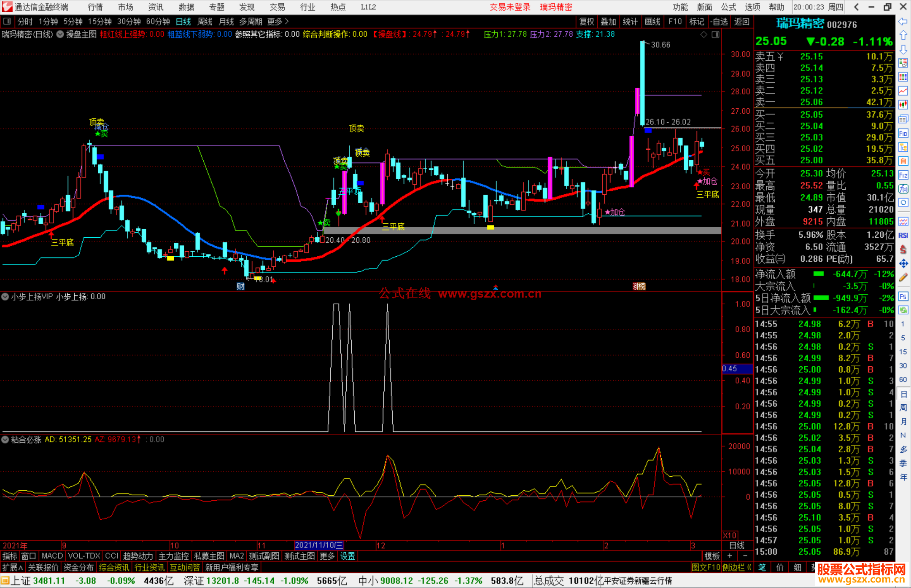The image size is (911, 588).
Task: Click the 画线 drawing button
Action: pos(652,21)
